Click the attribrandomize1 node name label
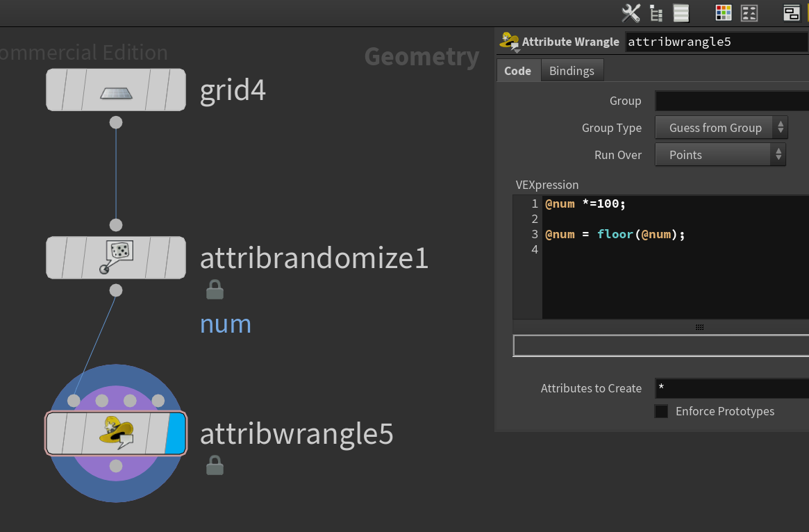The width and height of the screenshot is (809, 532). point(314,258)
